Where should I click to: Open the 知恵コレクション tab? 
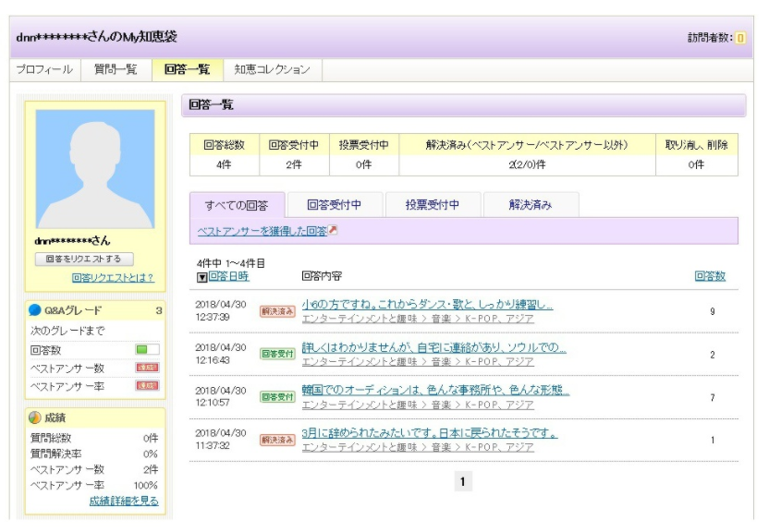[x=272, y=69]
